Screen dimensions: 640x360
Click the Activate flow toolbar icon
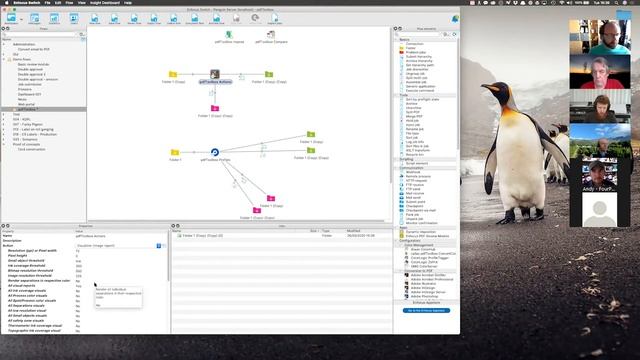pyautogui.click(x=216, y=18)
